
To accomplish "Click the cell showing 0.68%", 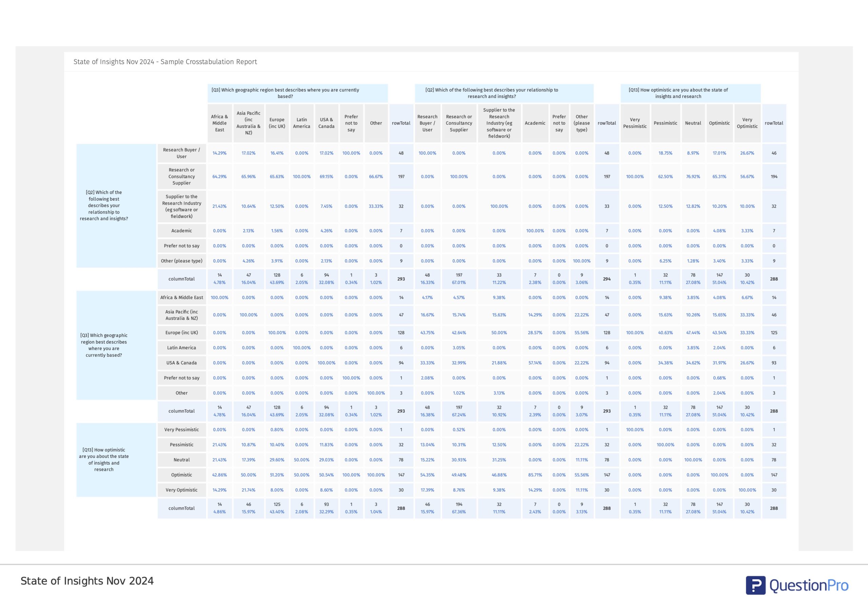I will (x=719, y=378).
